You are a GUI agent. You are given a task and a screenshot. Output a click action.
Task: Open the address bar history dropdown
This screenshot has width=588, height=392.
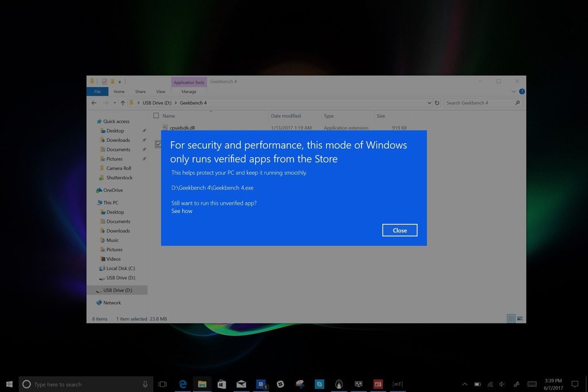coord(429,103)
